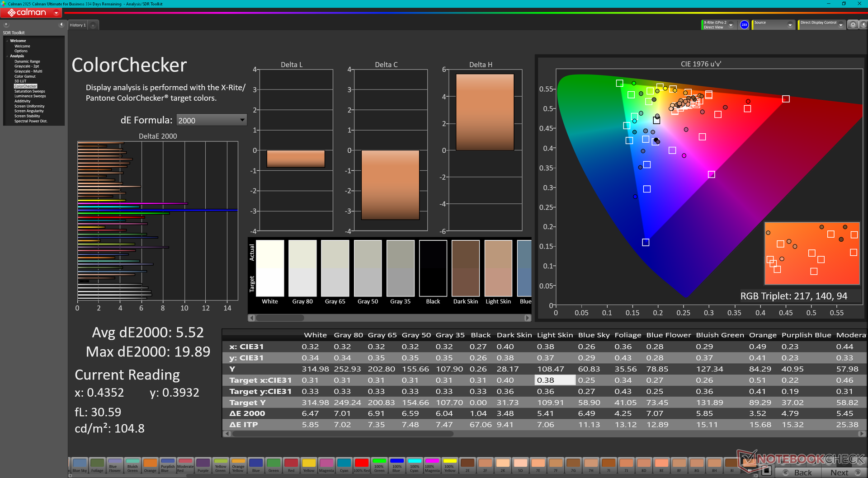The image size is (868, 478).
Task: Click the blue 233 meter status circle
Action: tap(744, 25)
